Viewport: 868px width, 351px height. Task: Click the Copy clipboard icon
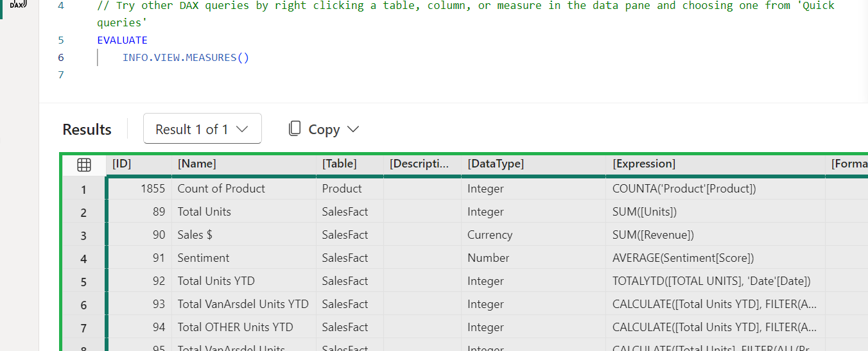point(295,128)
